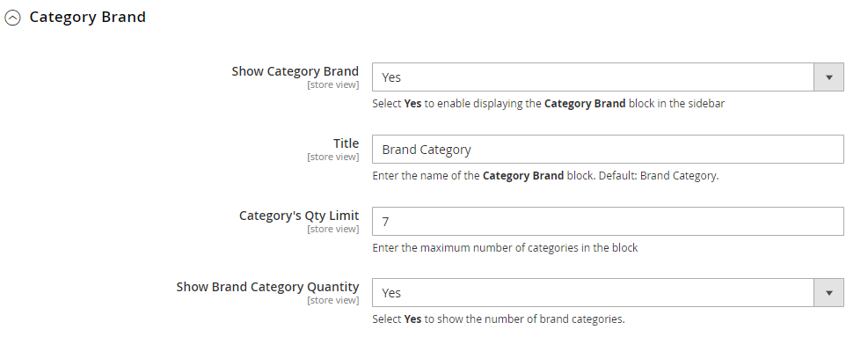Open the Show Brand Category Quantity select box

coord(608,293)
